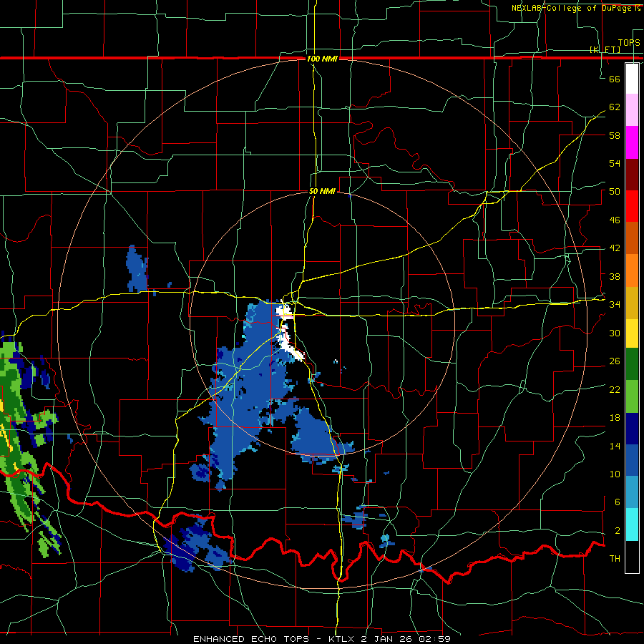Click the "38" legend value
644x644 pixels.
[615, 276]
